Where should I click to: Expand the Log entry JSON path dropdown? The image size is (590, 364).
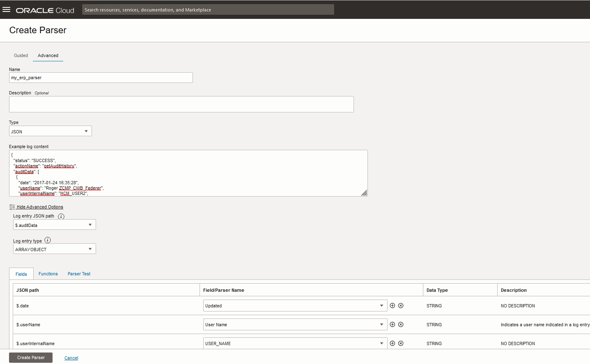point(54,225)
